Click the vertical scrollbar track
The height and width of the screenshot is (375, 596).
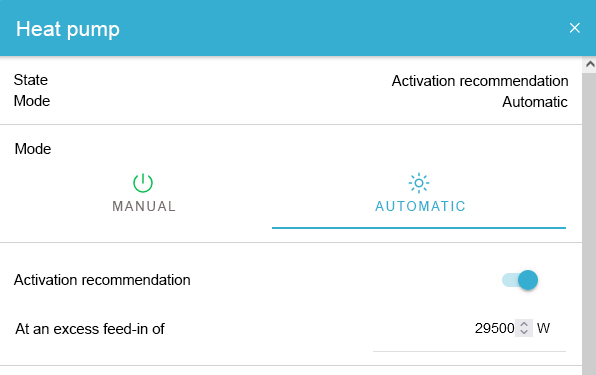pos(590,223)
